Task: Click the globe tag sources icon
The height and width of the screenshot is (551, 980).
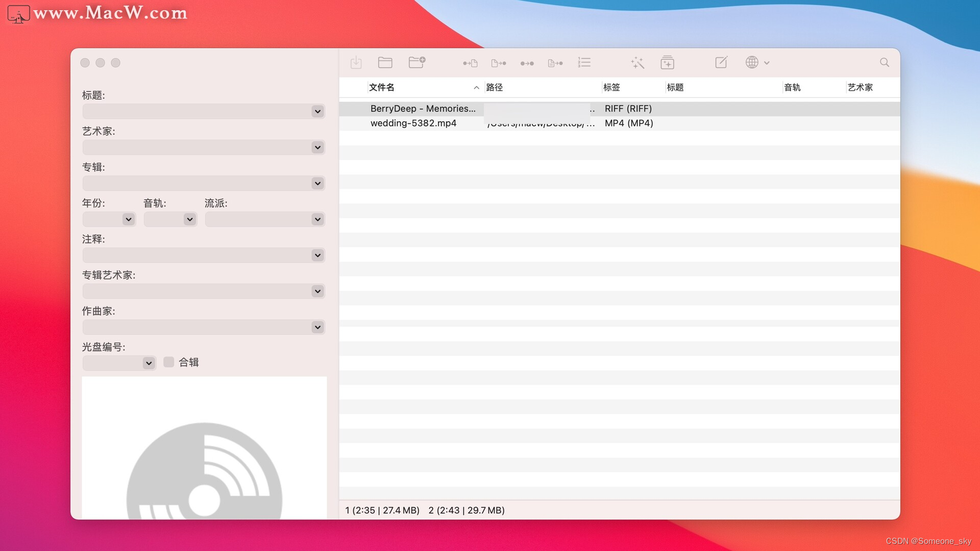Action: point(752,62)
